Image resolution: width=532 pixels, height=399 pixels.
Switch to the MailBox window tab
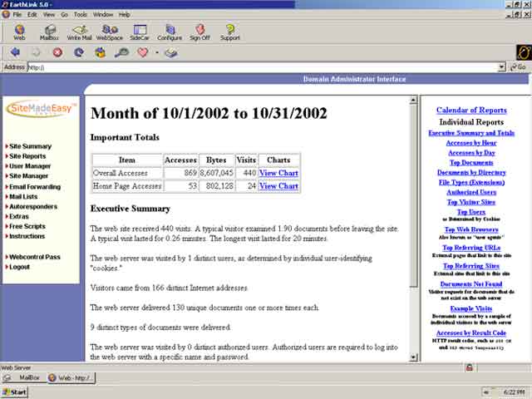click(x=25, y=377)
